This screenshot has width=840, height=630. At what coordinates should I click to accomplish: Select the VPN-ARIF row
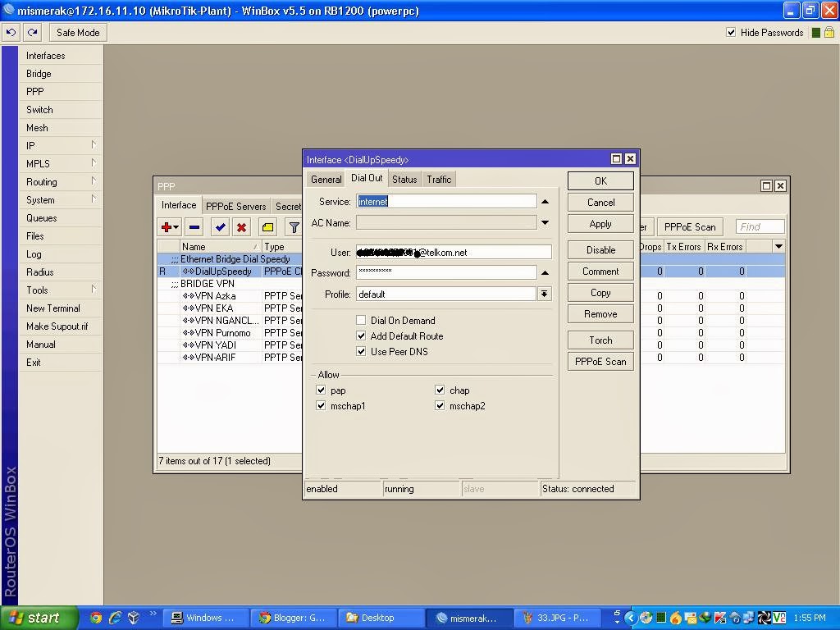coord(230,358)
